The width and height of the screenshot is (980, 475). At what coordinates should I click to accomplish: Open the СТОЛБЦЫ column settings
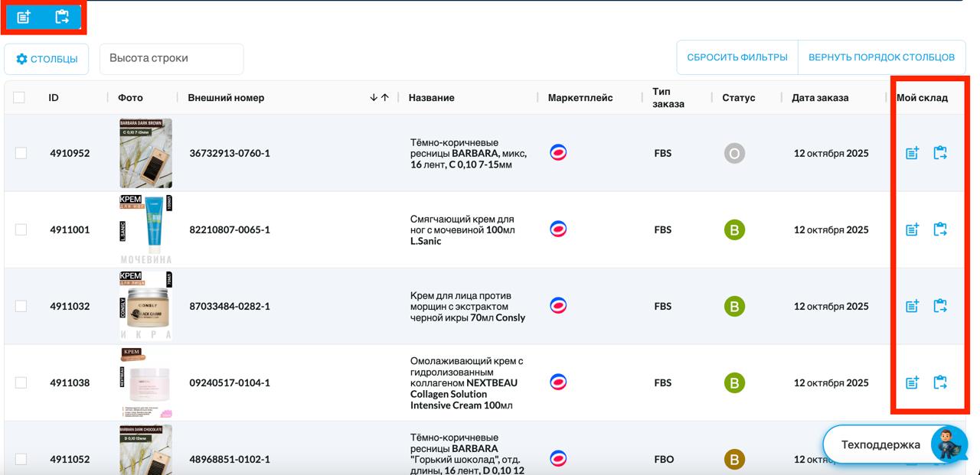point(47,59)
